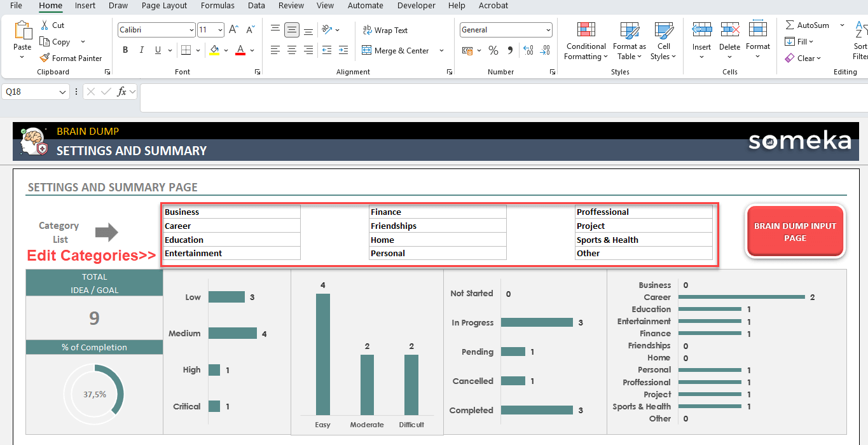
Task: Click the Format Painter brush icon
Action: [x=44, y=58]
